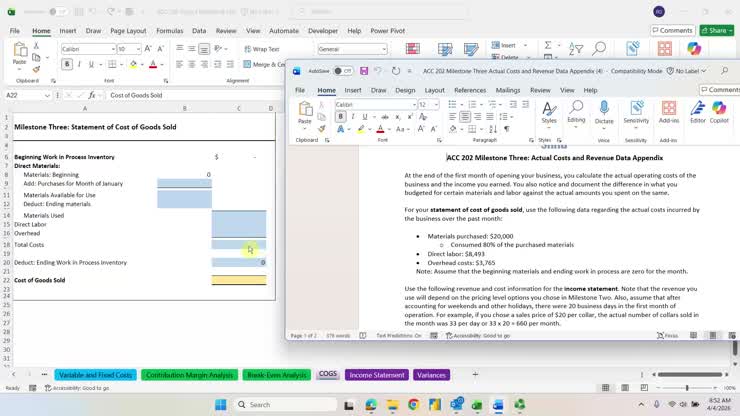Expand the Word font name Calibri dropdown
The height and width of the screenshot is (416, 740).
point(414,105)
